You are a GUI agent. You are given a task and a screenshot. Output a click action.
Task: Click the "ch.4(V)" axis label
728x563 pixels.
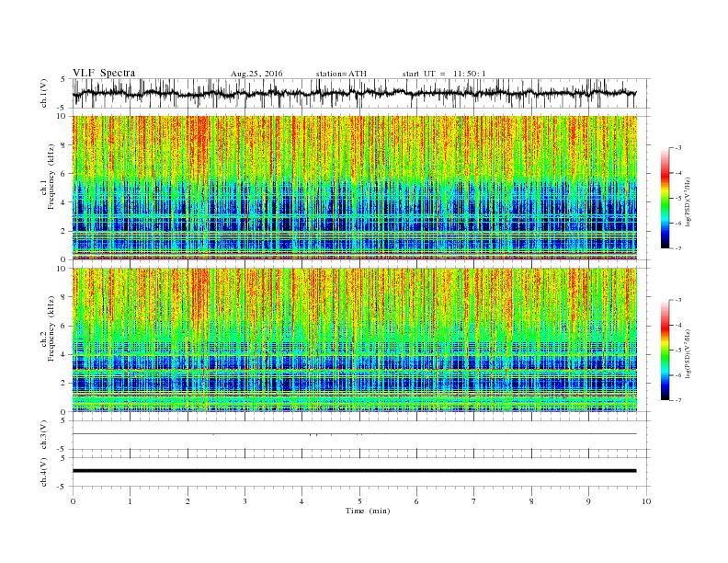(44, 472)
